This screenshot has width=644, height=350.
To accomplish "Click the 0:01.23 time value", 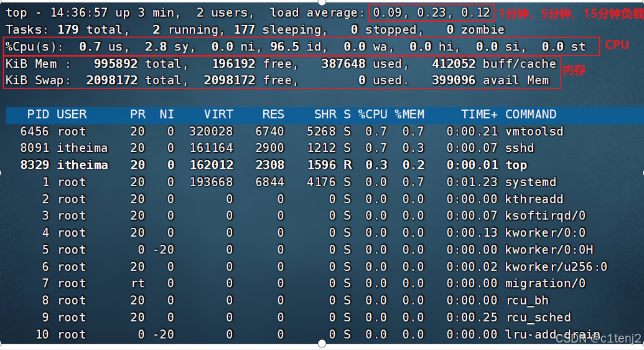I will pos(472,182).
